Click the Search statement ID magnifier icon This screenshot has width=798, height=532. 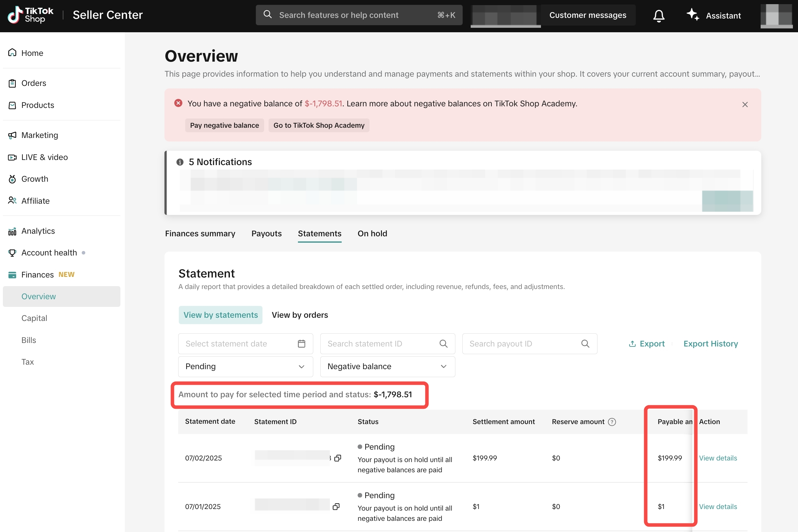(x=443, y=344)
